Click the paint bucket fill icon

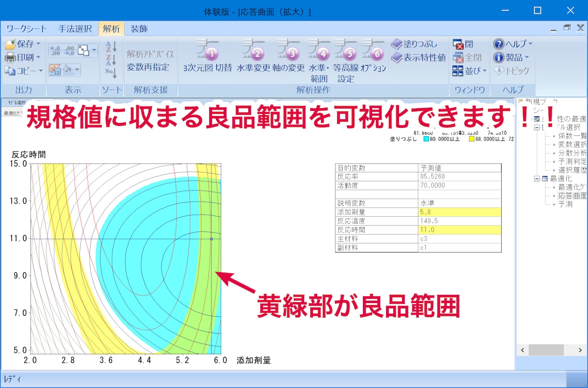tap(68, 70)
